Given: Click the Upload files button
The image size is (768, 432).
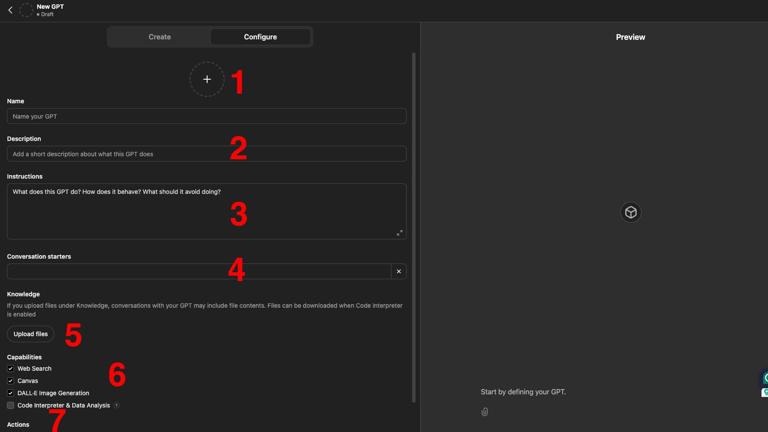Looking at the screenshot, I should (31, 334).
